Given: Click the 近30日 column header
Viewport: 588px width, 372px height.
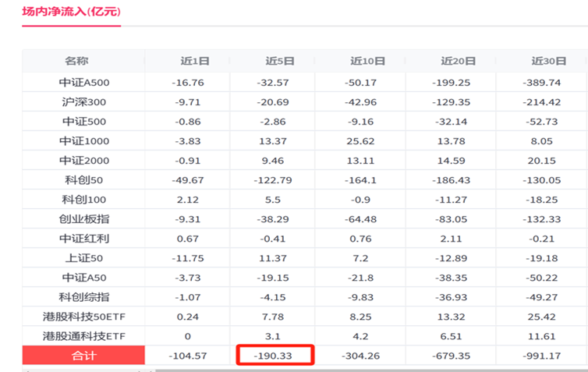Looking at the screenshot, I should coord(549,61).
